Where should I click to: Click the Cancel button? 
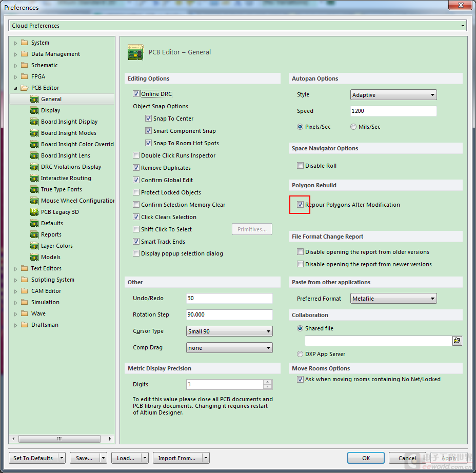pyautogui.click(x=407, y=458)
